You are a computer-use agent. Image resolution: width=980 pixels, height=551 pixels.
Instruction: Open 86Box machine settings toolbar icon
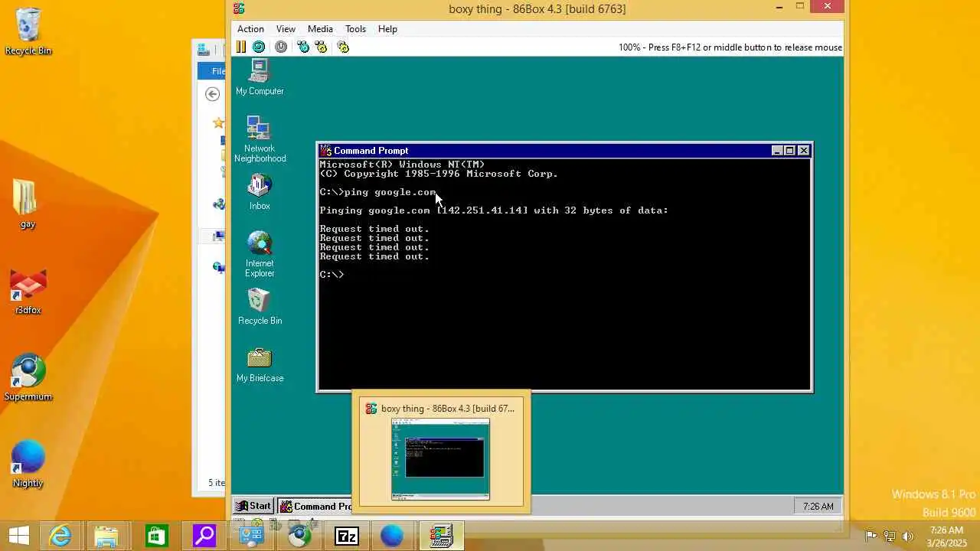pos(343,47)
